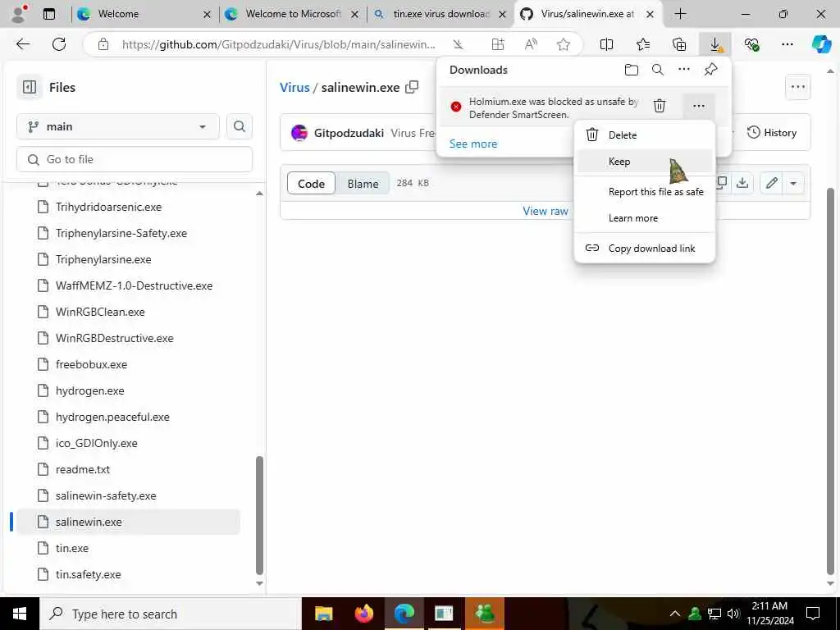Open Edge Settings and more menu
The height and width of the screenshot is (630, 840).
click(787, 44)
